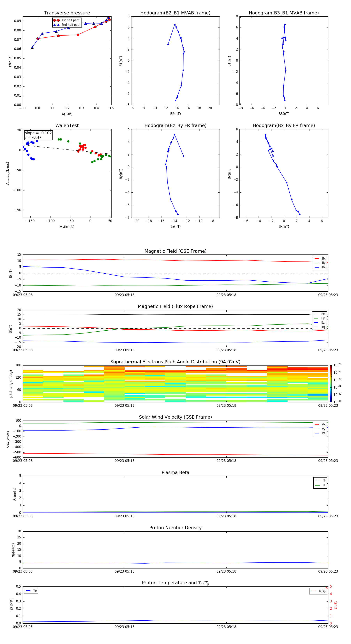
Task: Click the "βp and β" y-axis label
Action: (14, 494)
